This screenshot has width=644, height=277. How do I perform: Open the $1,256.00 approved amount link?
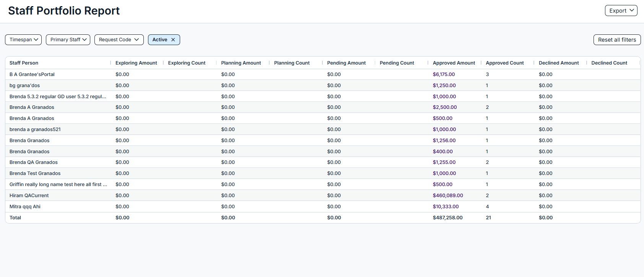444,141
